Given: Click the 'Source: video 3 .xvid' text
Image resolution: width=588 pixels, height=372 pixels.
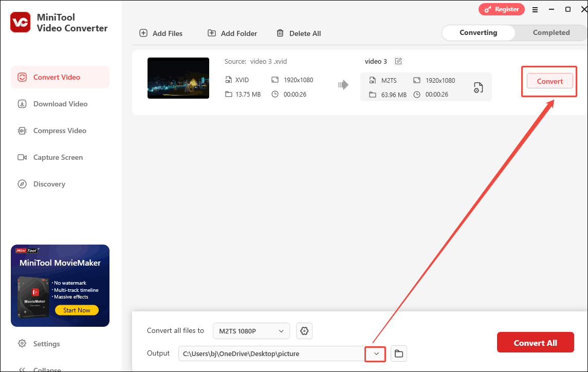Looking at the screenshot, I should point(256,62).
